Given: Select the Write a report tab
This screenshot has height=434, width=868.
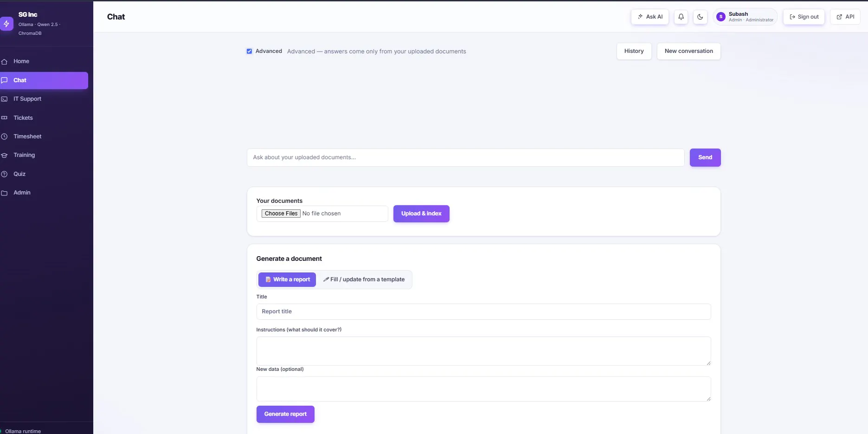Looking at the screenshot, I should (x=287, y=279).
